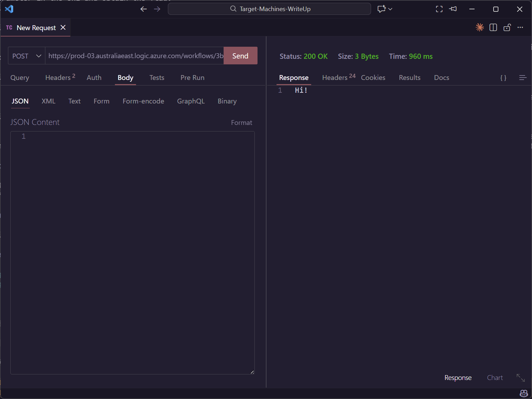Open the response options lines menu icon
This screenshot has width=532, height=399.
click(523, 78)
